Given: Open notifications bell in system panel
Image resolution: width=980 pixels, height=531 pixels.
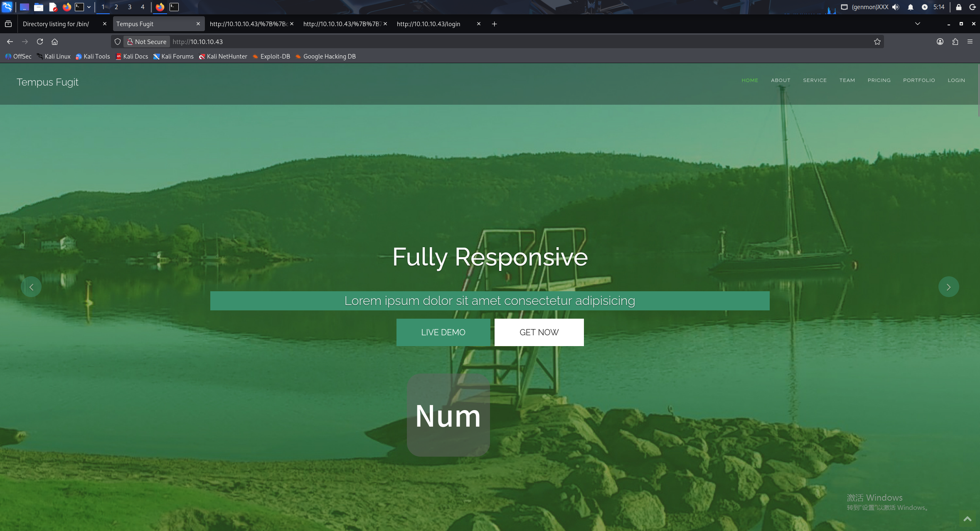Looking at the screenshot, I should 910,7.
